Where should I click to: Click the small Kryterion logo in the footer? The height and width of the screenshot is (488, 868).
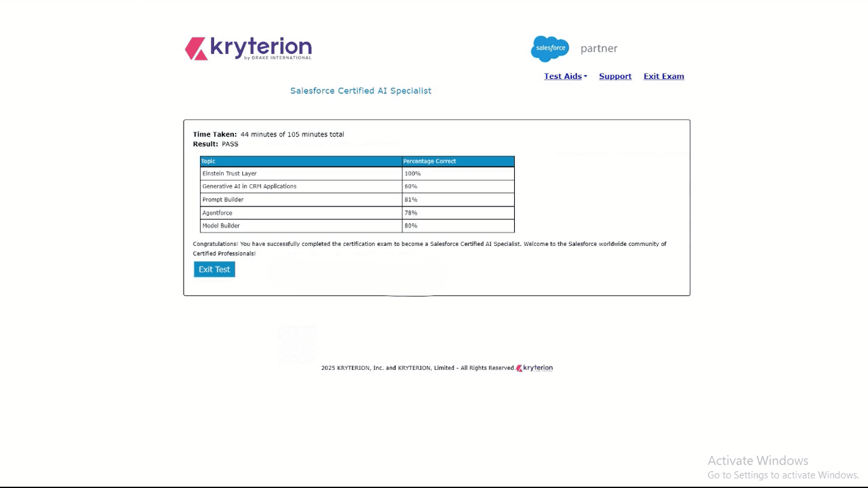(x=534, y=368)
